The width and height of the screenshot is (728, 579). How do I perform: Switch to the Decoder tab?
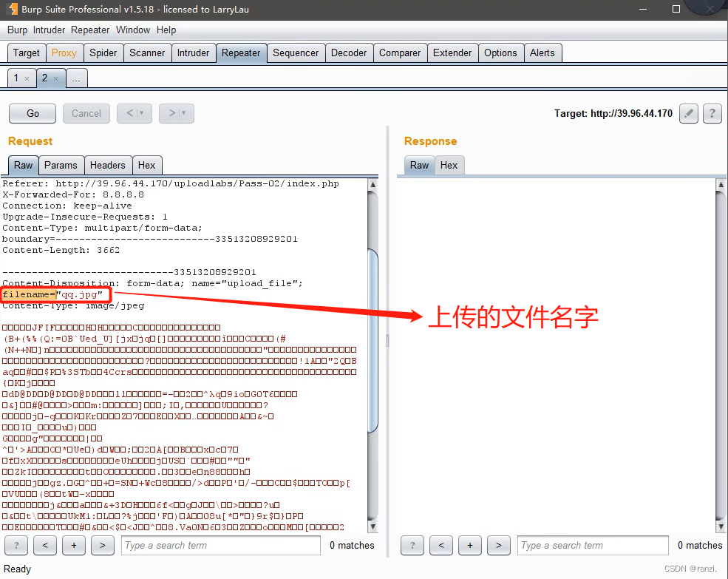[x=349, y=53]
